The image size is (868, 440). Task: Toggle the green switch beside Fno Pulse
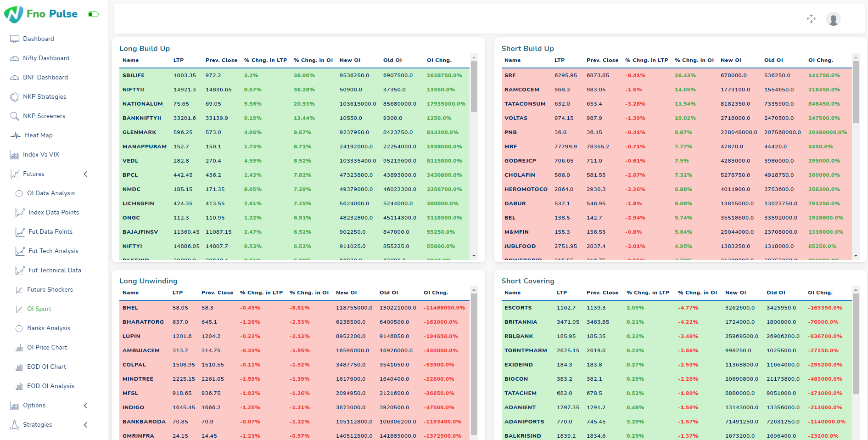(93, 14)
